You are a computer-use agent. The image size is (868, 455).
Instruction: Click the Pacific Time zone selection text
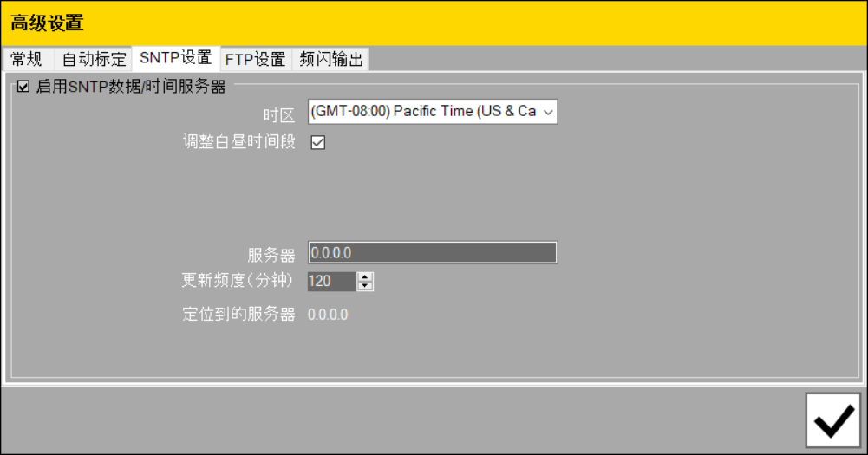[423, 112]
